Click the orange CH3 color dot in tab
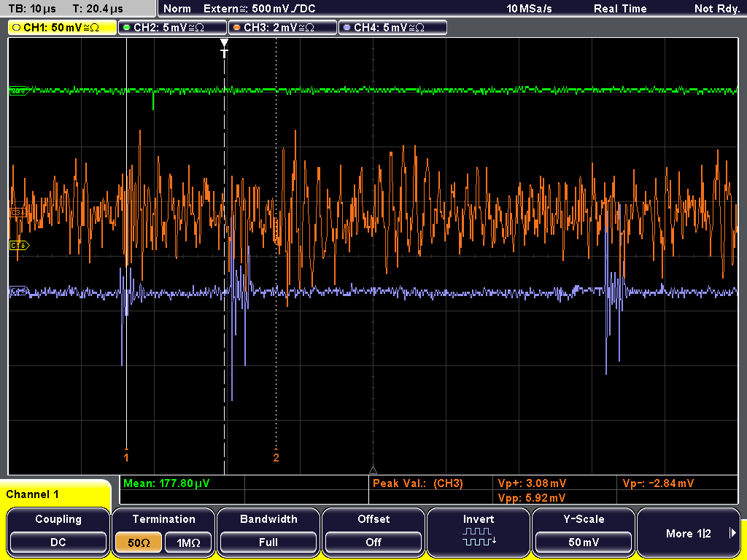The height and width of the screenshot is (560, 747). 237,28
